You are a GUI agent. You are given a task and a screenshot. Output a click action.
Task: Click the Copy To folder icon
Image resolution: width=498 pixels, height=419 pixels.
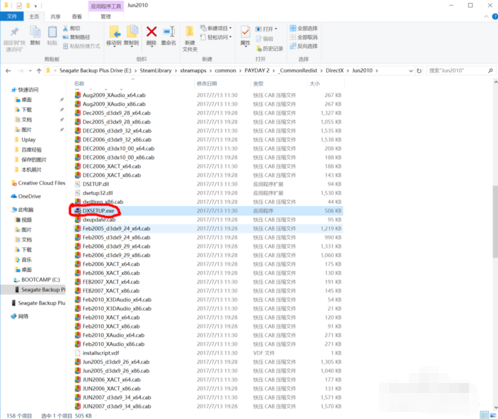pyautogui.click(x=132, y=32)
